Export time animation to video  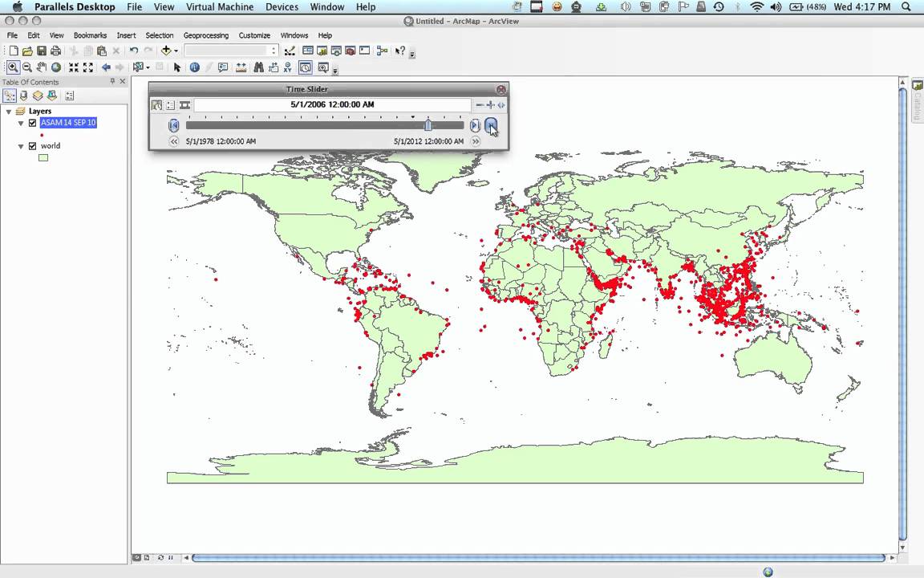[x=184, y=105]
